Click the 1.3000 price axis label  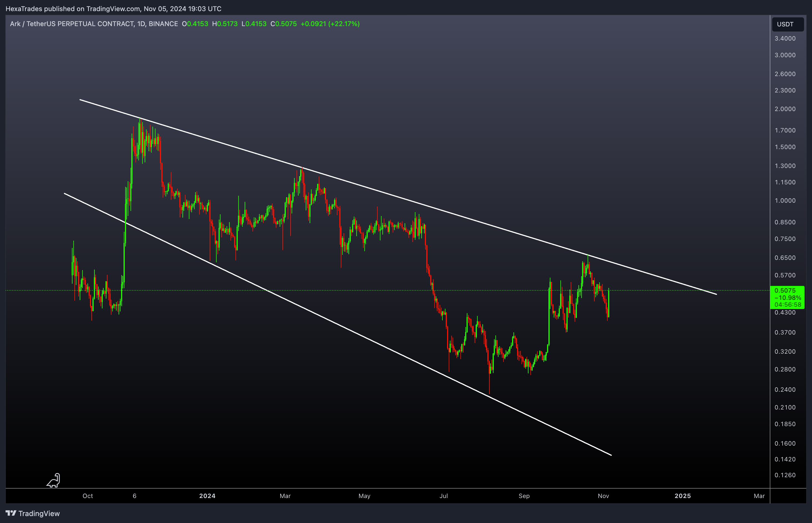[x=785, y=166]
